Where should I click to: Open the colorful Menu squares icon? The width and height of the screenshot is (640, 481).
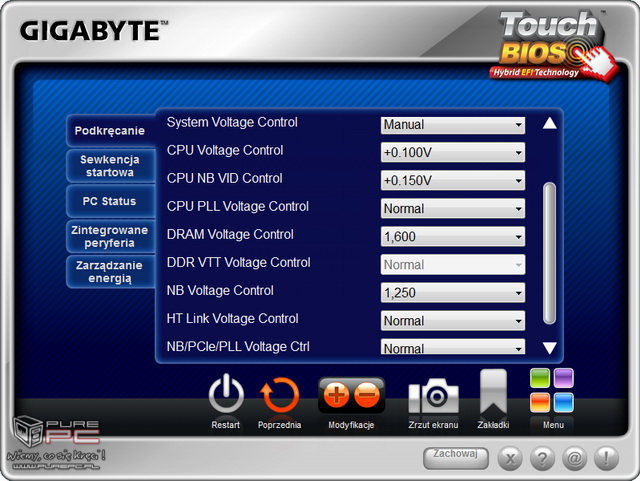coord(551,391)
